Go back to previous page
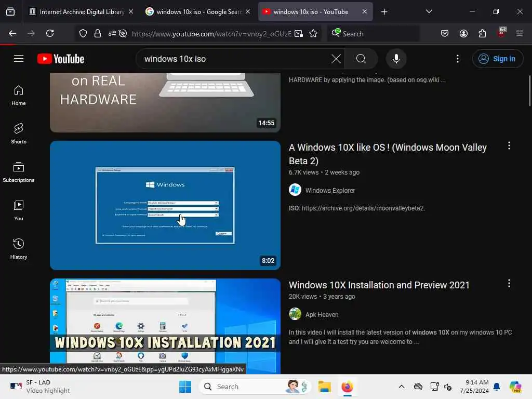The height and width of the screenshot is (399, 532). (12, 33)
